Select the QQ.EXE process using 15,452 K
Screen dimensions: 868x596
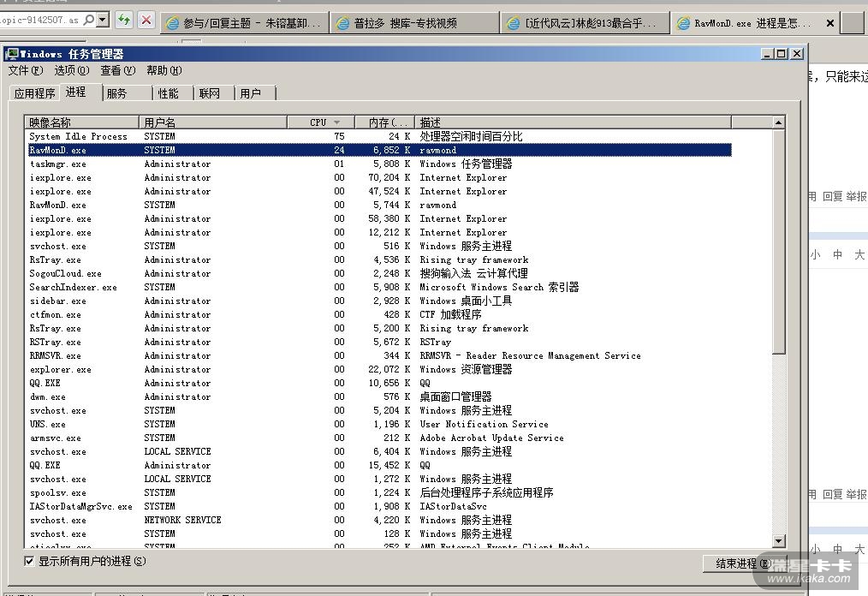(x=380, y=465)
